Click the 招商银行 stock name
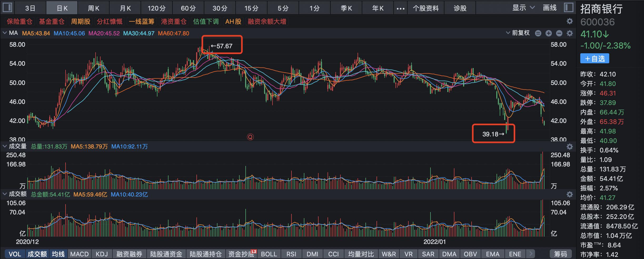Viewport: 644px width, 259px height. point(601,9)
